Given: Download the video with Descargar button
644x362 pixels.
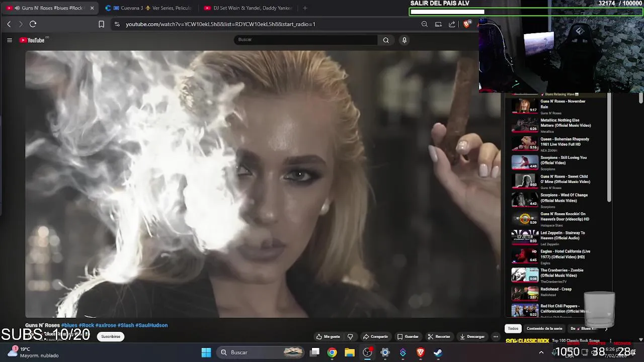Looking at the screenshot, I should click(472, 336).
